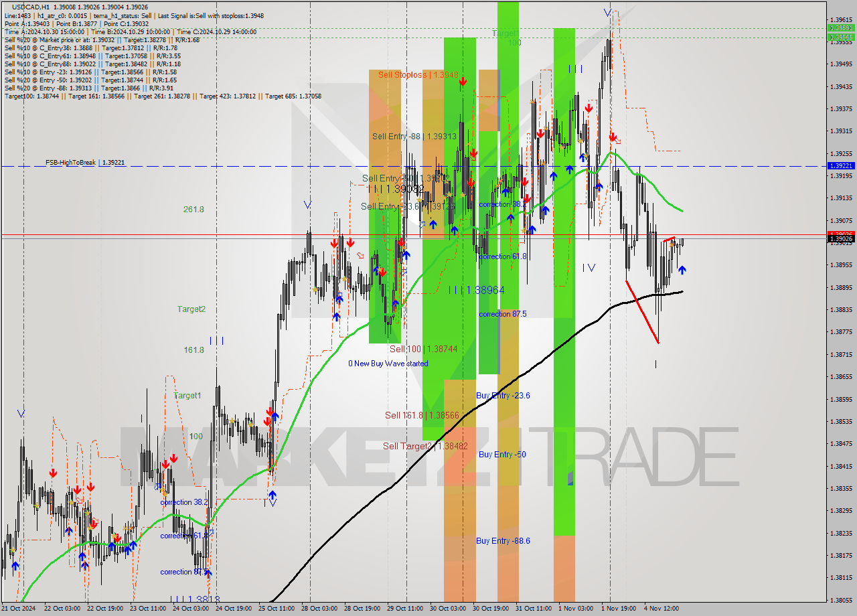Click the blue 1.39221 price tag on axis

pos(841,165)
